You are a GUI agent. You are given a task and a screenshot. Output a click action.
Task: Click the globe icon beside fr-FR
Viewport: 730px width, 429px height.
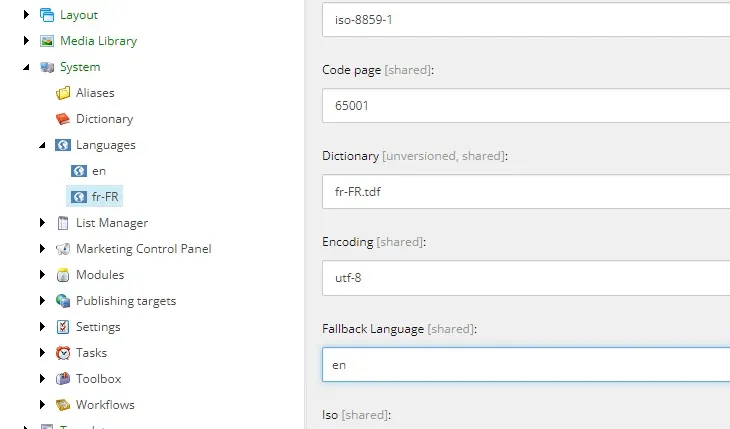[x=79, y=197]
